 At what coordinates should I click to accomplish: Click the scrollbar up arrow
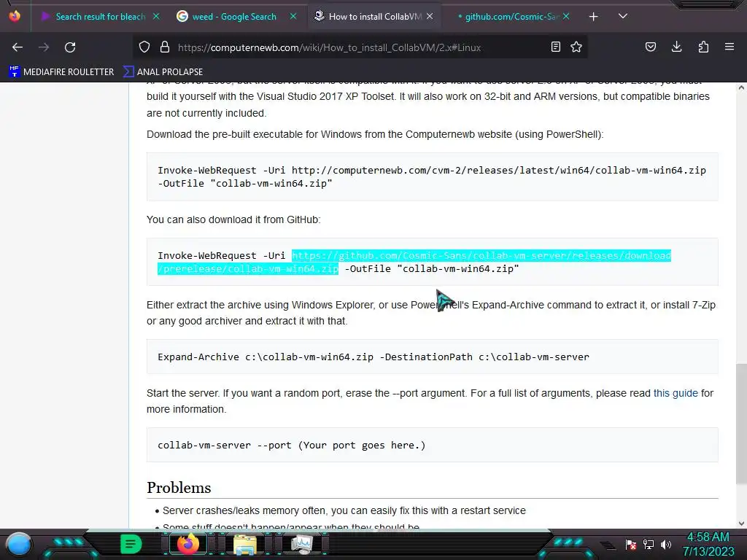click(x=741, y=87)
